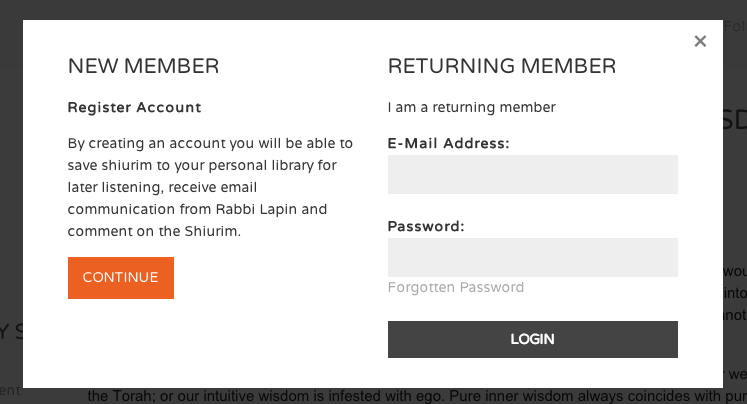Click the RETURNING MEMBER heading
The image size is (747, 404).
click(x=502, y=66)
